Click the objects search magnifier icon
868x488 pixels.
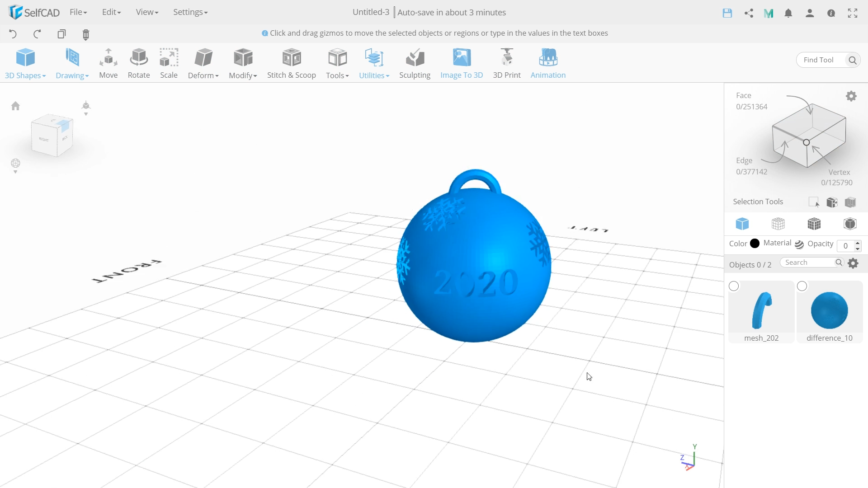coord(839,263)
